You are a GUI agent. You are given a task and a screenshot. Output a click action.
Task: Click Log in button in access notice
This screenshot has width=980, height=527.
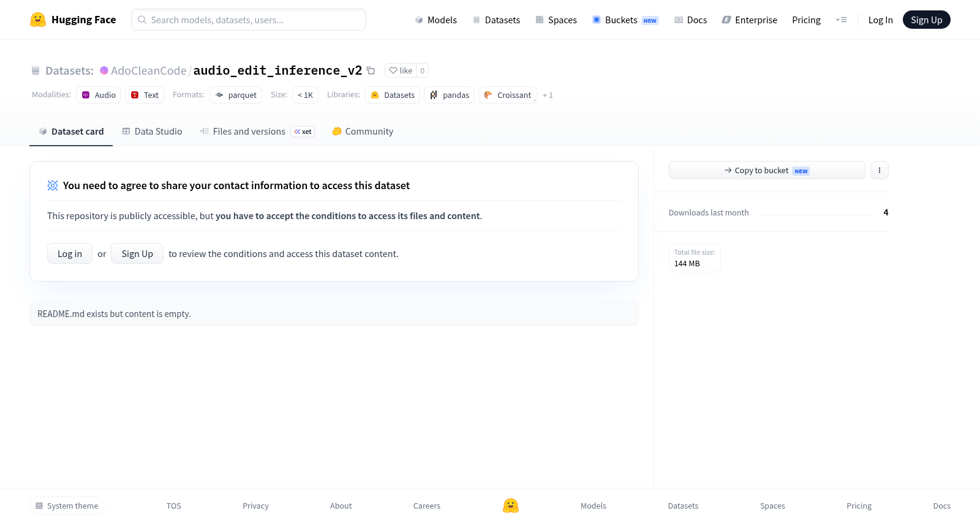pos(70,253)
